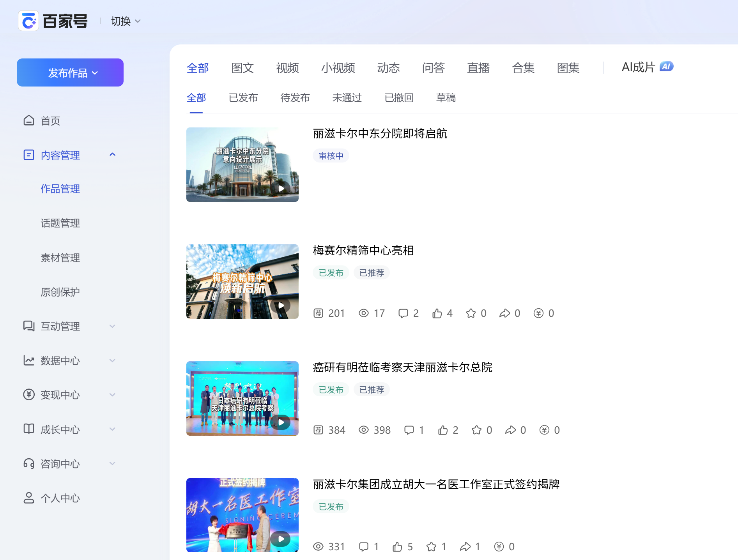Click the Baijiahao logo icon
Screen dimensions: 738x560
(x=28, y=21)
